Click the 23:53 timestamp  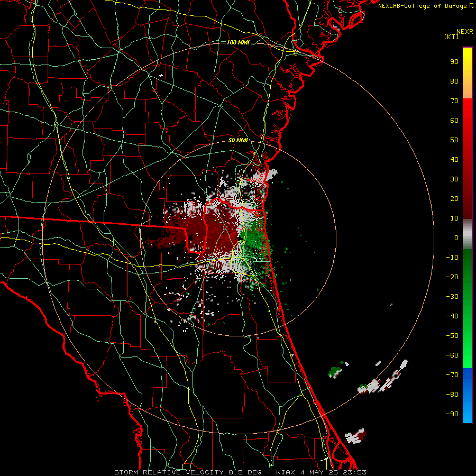354,472
